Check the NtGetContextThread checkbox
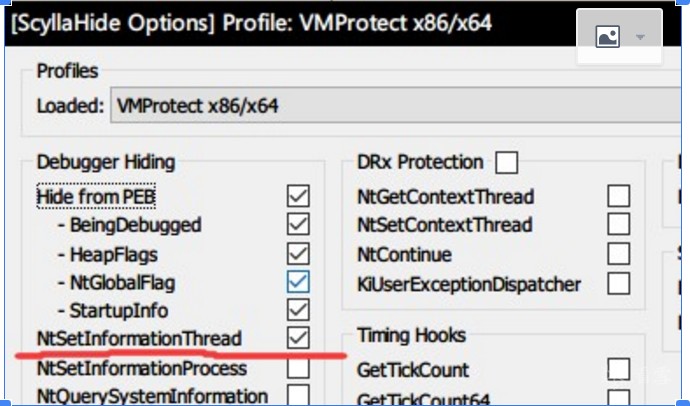Screen dimensions: 690x406 coord(619,195)
